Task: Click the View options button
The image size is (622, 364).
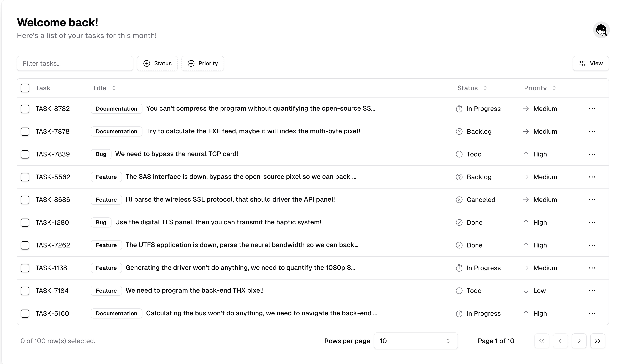Action: 591,63
